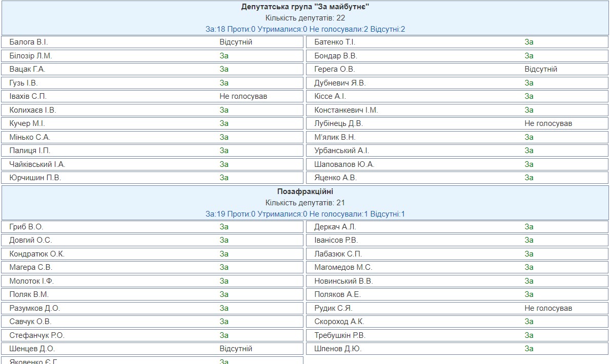Select the Позафракційні vote summary line
The image size is (610, 364).
click(x=305, y=214)
